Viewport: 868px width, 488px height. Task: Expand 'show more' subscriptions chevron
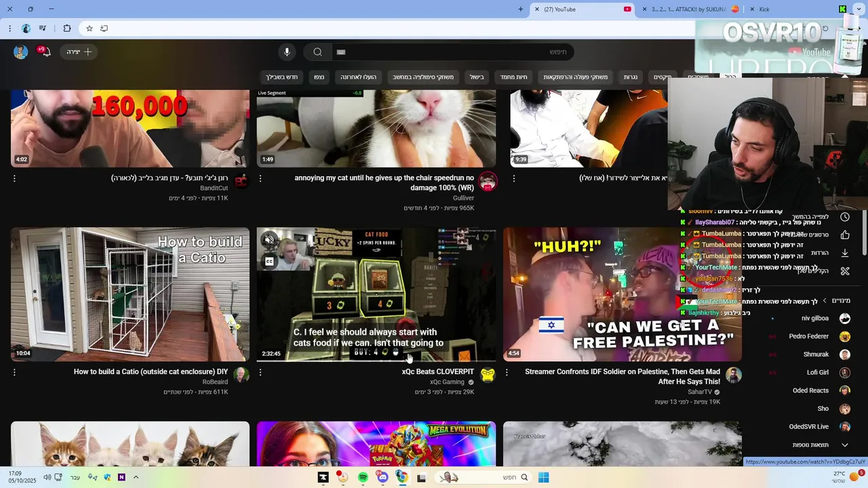tap(845, 445)
